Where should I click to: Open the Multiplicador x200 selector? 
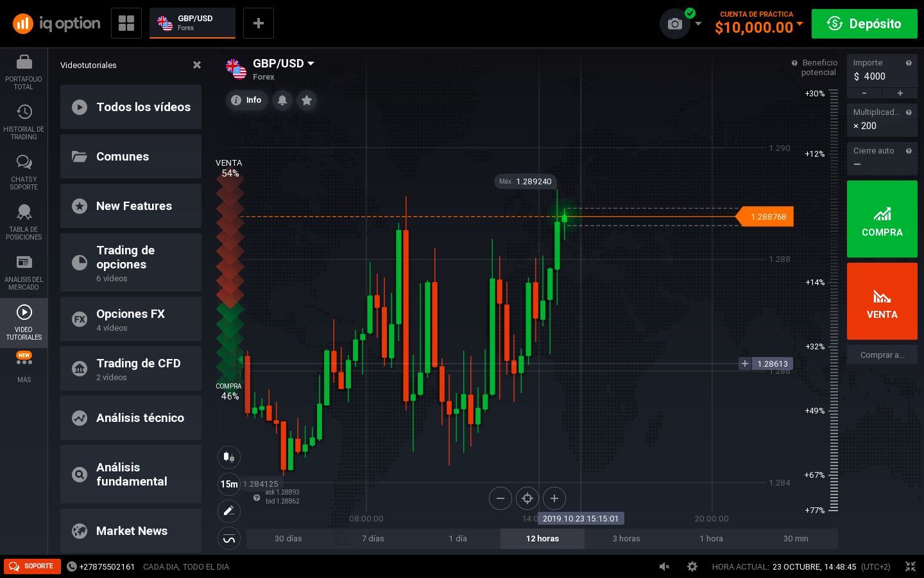(882, 119)
